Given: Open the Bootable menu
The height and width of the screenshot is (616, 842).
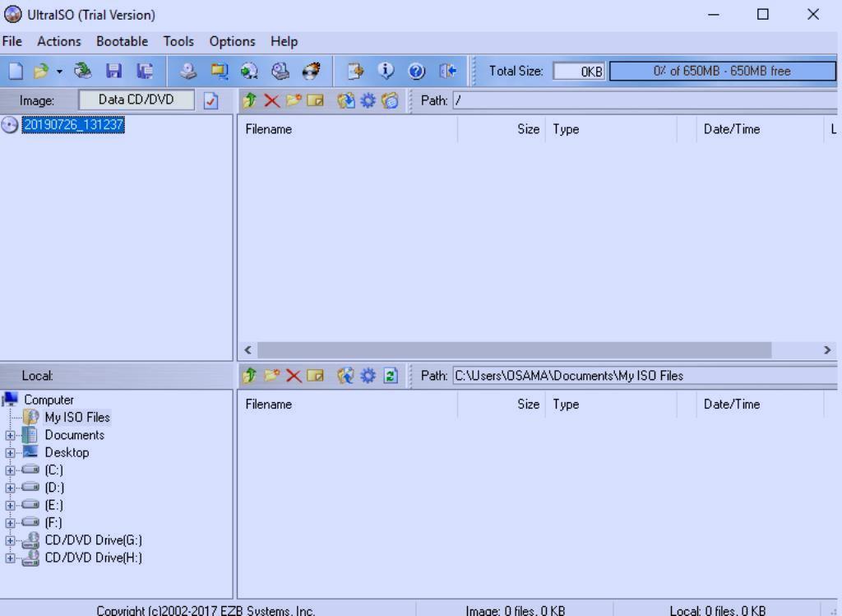Looking at the screenshot, I should coord(122,41).
